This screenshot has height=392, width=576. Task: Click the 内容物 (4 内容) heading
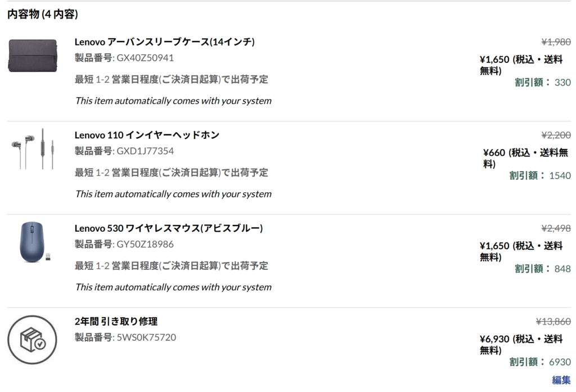point(43,14)
